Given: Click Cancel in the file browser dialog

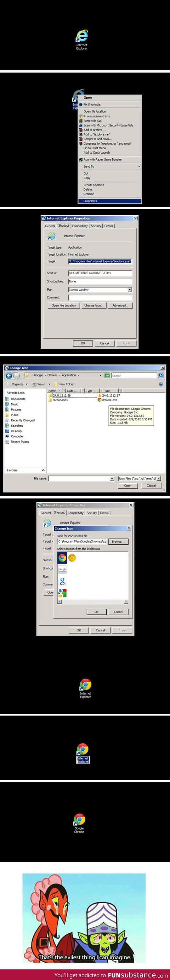Looking at the screenshot, I should (151, 485).
